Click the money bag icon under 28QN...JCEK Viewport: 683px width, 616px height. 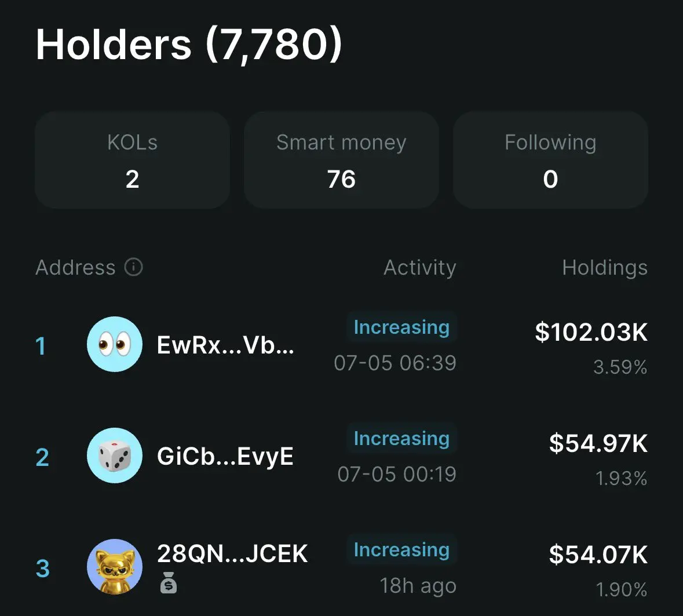coord(168,583)
